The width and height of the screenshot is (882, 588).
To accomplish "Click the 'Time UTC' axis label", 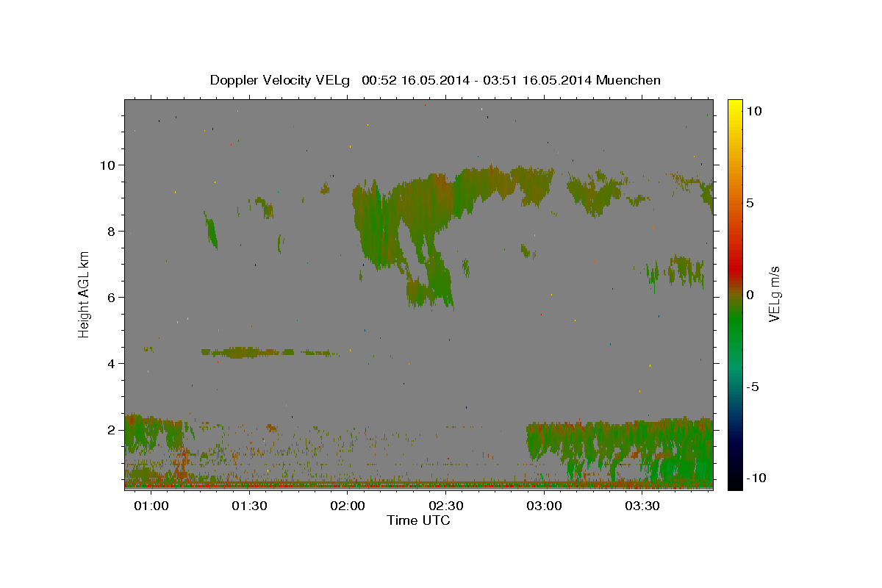I will pyautogui.click(x=418, y=520).
